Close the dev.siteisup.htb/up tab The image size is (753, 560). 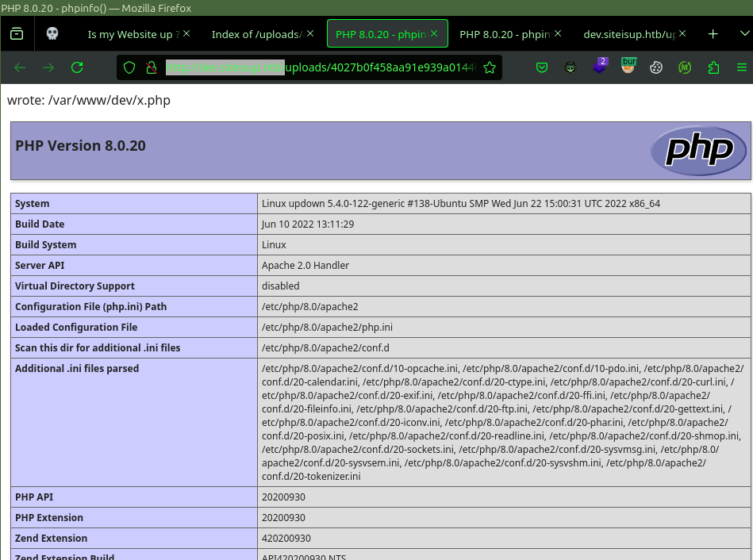click(x=682, y=33)
